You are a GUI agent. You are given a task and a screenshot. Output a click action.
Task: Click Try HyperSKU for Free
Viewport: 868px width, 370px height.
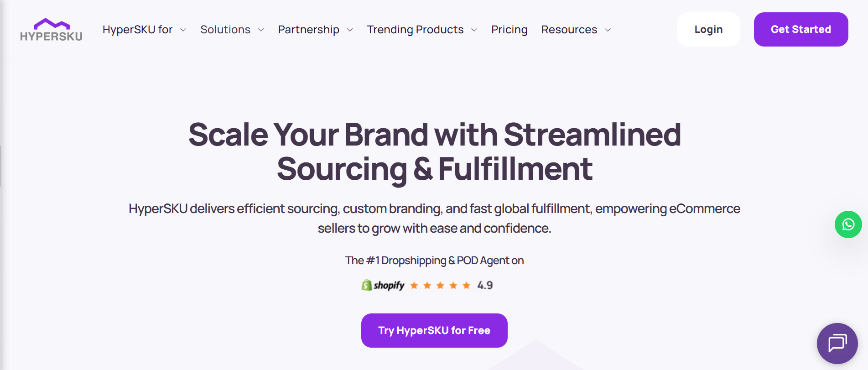434,330
